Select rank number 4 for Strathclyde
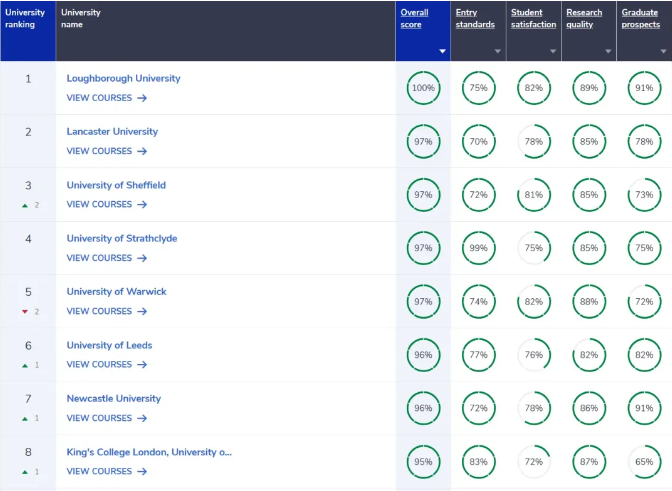Image resolution: width=672 pixels, height=491 pixels. coord(28,239)
